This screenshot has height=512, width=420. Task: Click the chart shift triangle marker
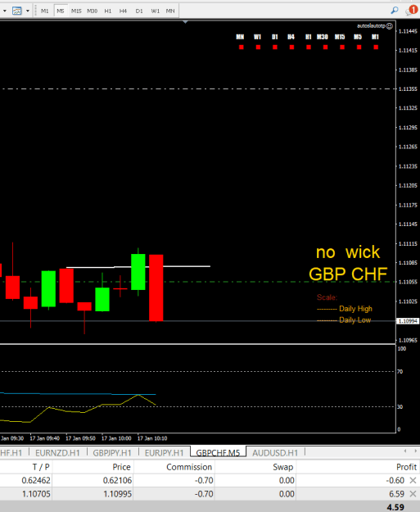185,22
